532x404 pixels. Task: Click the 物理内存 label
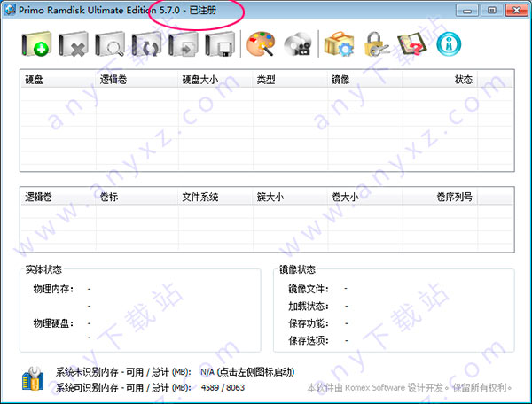point(53,289)
